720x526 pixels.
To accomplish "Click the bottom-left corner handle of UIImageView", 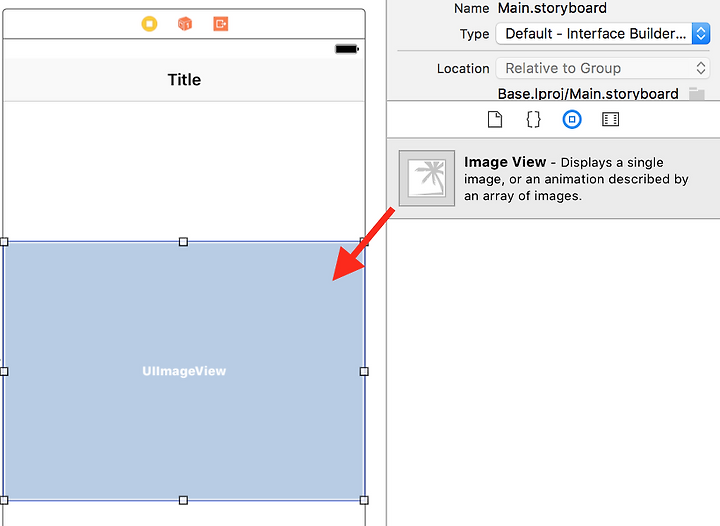I will (4, 500).
